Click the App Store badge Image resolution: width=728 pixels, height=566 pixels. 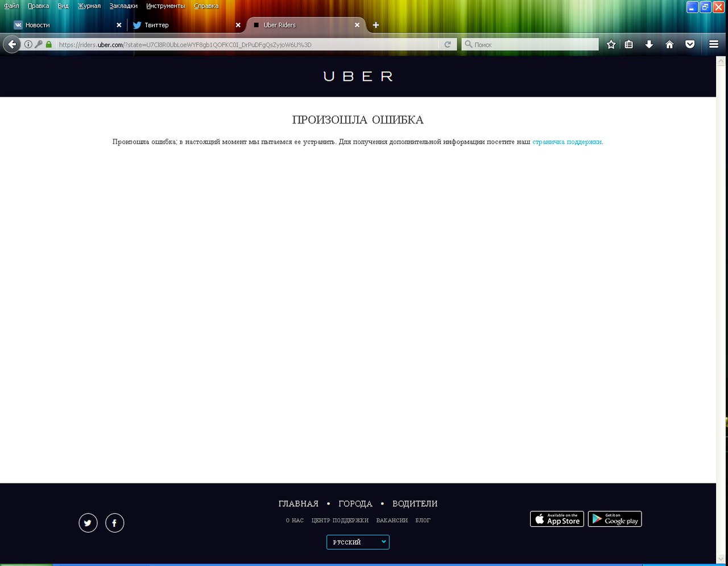(x=557, y=519)
